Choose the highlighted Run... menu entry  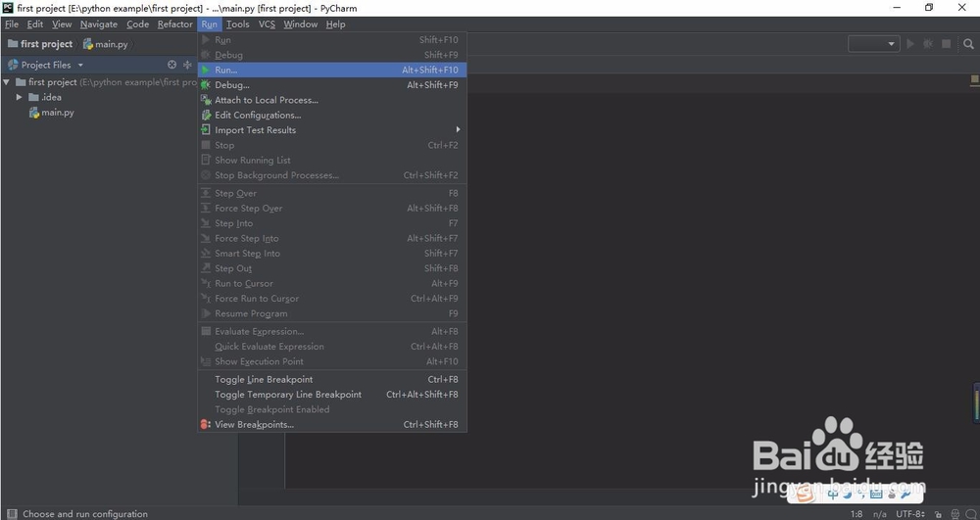click(x=332, y=70)
